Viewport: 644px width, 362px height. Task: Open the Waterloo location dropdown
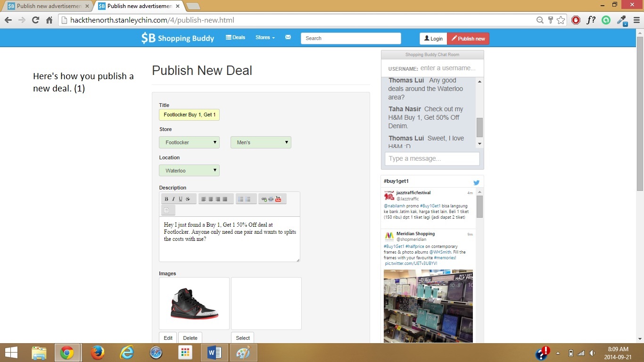pyautogui.click(x=189, y=171)
